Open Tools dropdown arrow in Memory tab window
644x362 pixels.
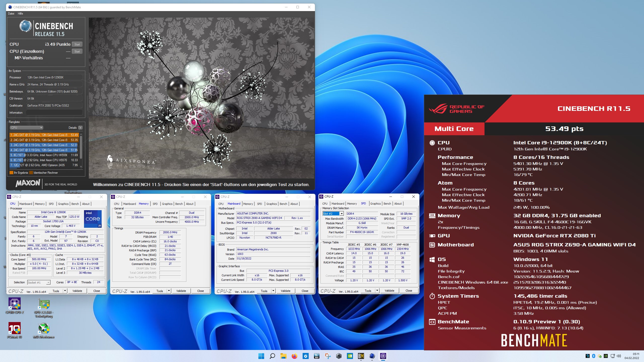coord(169,291)
